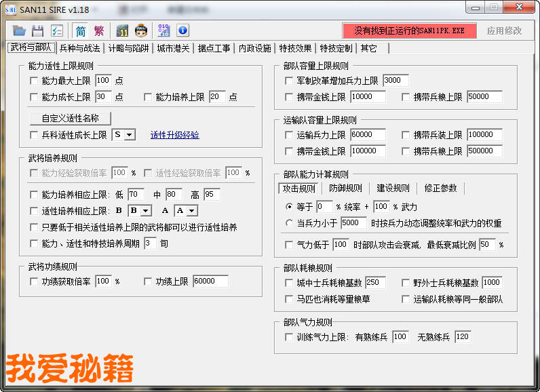This screenshot has height=392, width=540.
Task: Click the game '11' picture icon
Action: [122, 31]
